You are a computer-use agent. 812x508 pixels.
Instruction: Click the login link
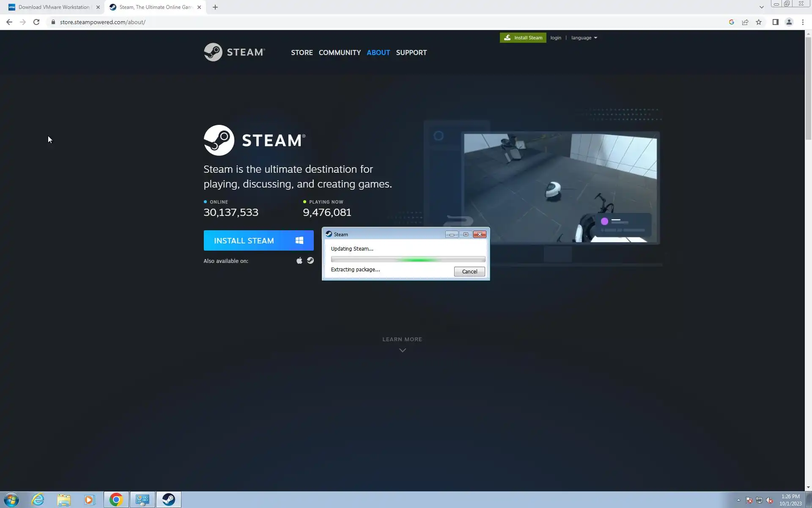555,38
